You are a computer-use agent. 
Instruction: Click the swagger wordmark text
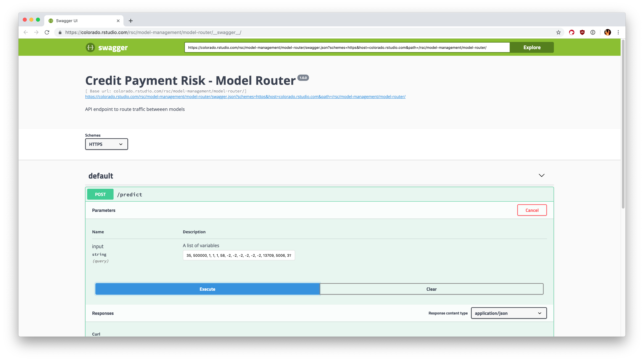coord(113,48)
